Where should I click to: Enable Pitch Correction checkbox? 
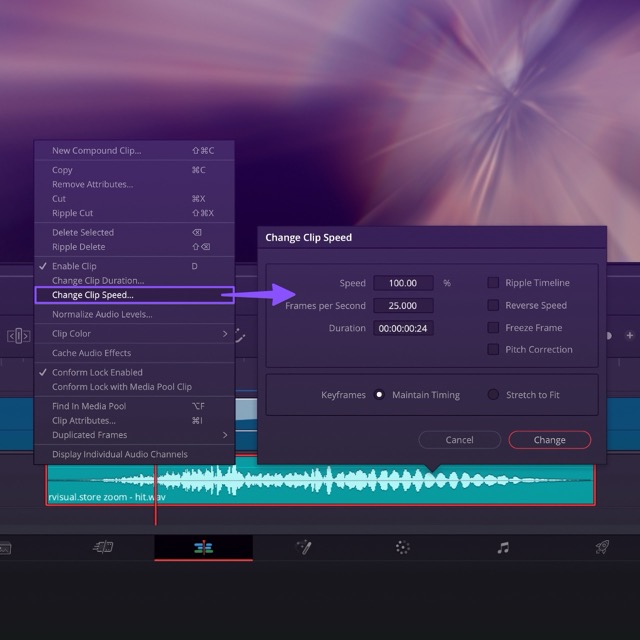[x=493, y=349]
